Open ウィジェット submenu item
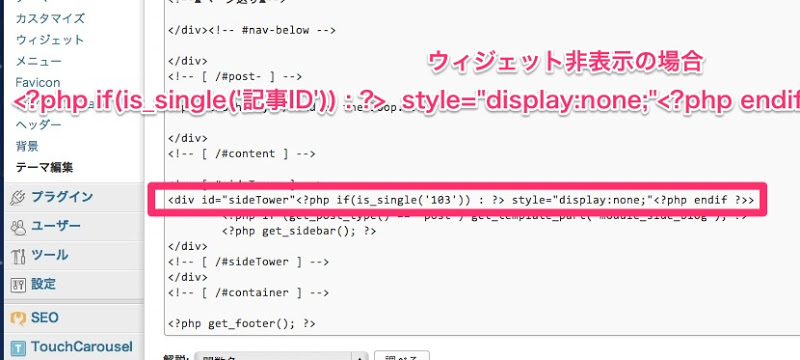The width and height of the screenshot is (800, 360). [x=49, y=40]
